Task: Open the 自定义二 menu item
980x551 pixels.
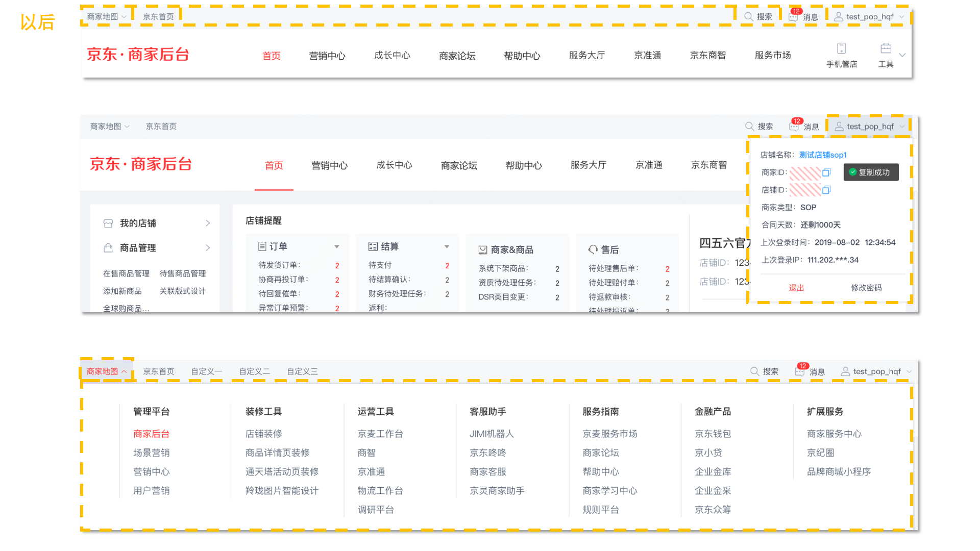Action: point(254,371)
